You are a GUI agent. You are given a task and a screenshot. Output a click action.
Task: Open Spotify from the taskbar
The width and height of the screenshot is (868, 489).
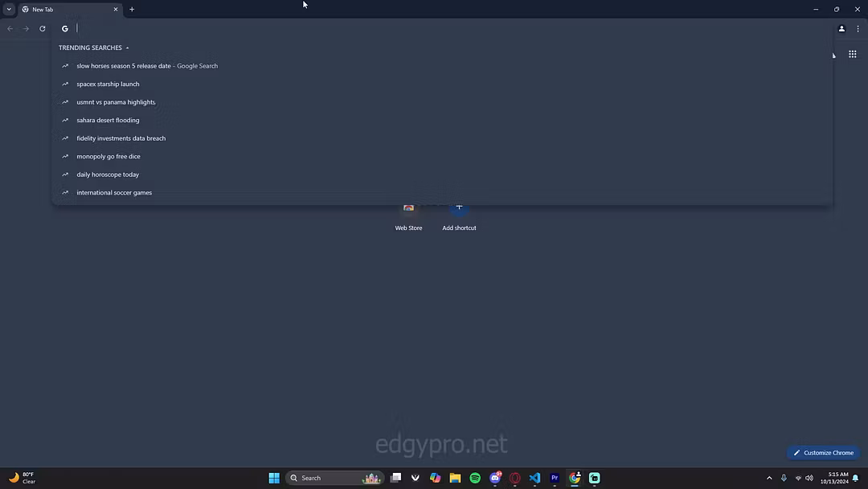point(475,478)
